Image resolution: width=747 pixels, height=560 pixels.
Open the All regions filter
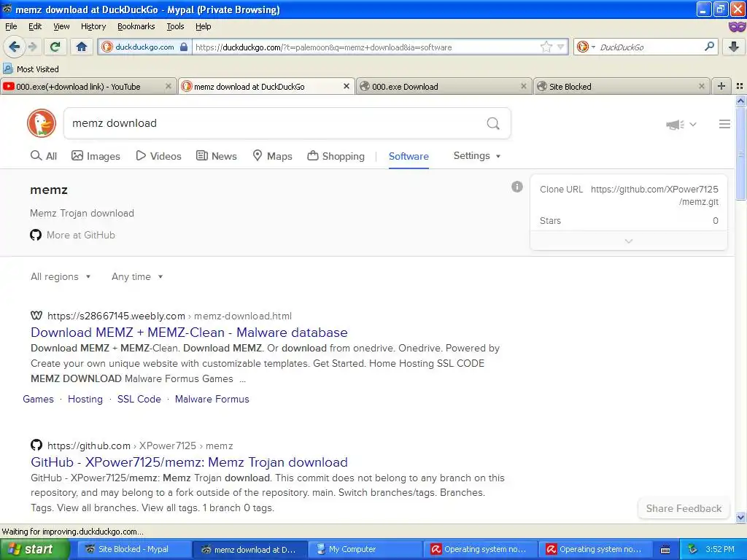point(61,276)
